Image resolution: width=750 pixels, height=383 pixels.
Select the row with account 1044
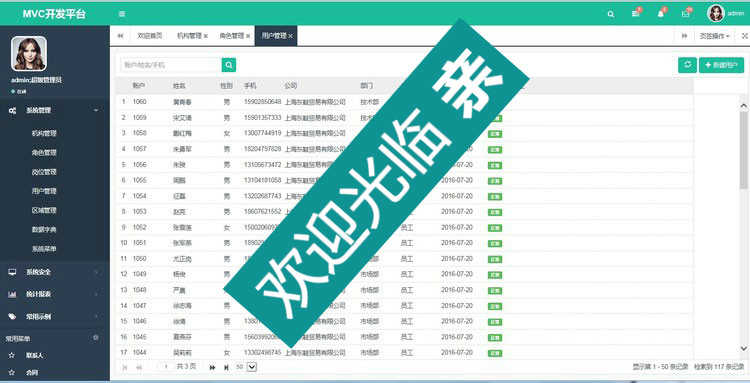404,353
